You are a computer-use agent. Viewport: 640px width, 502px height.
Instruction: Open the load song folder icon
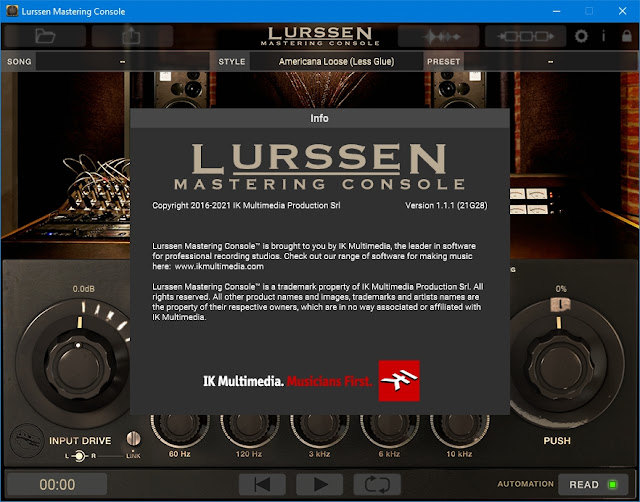click(45, 36)
